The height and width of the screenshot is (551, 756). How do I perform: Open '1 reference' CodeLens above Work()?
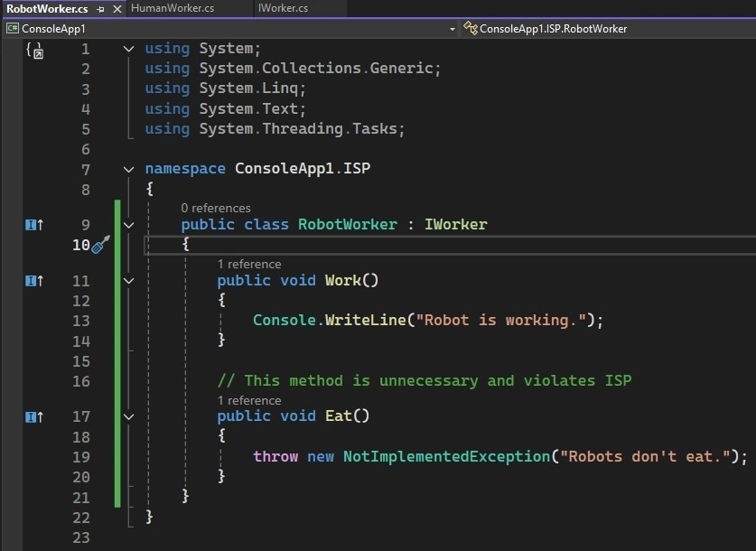click(x=248, y=264)
